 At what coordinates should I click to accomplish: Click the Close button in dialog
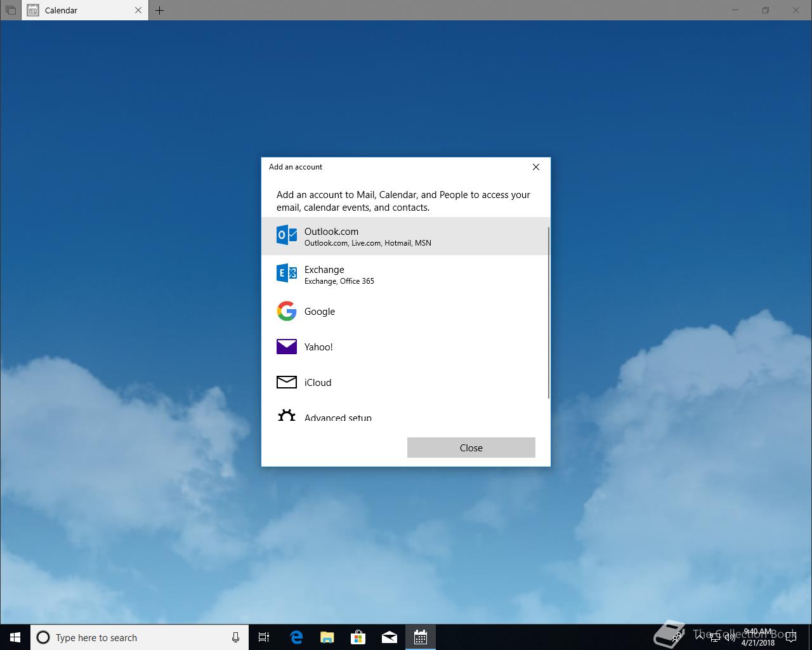point(471,448)
